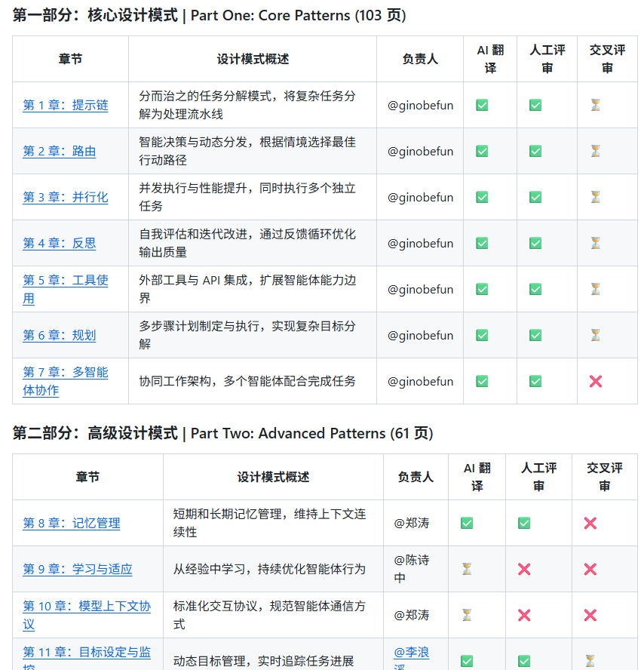Screen dimensions: 644x670
Task: Click the hourglass cross-review icon in 规划 row
Action: [x=595, y=335]
